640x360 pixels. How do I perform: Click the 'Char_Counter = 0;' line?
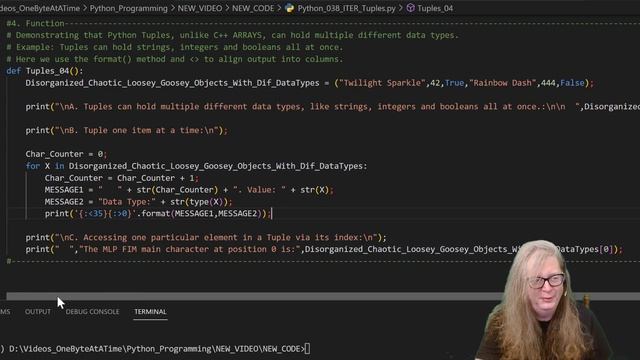66,154
